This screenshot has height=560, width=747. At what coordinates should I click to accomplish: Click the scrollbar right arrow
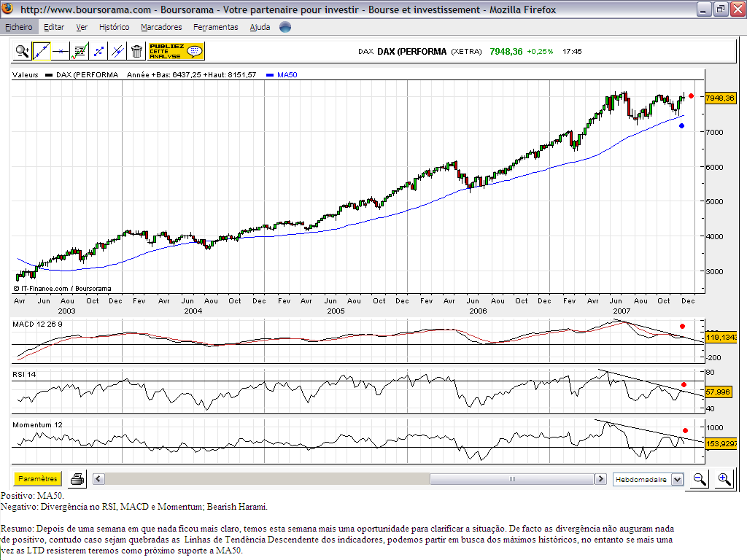coord(601,479)
